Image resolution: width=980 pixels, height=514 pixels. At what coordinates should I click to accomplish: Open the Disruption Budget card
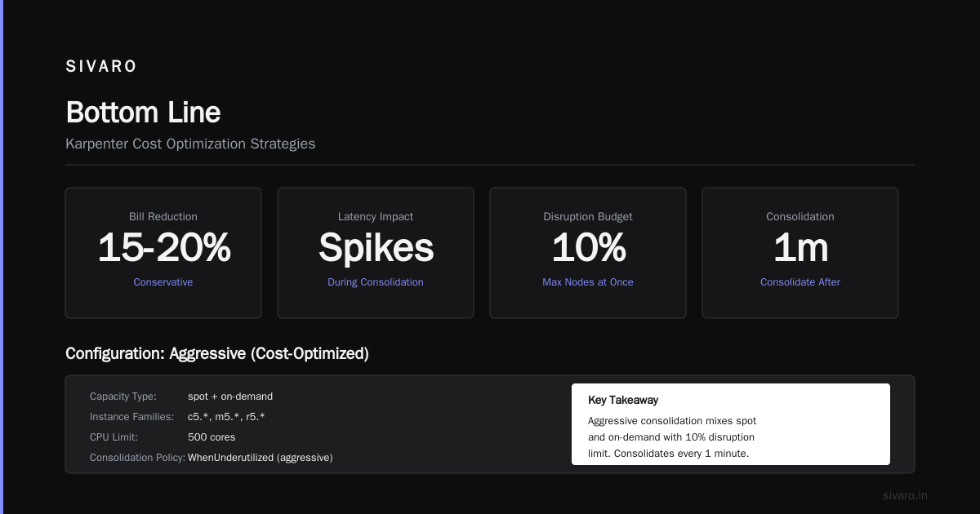coord(588,253)
